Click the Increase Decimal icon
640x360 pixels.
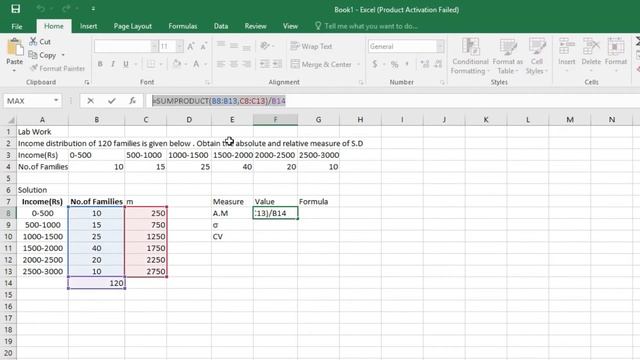(x=424, y=64)
